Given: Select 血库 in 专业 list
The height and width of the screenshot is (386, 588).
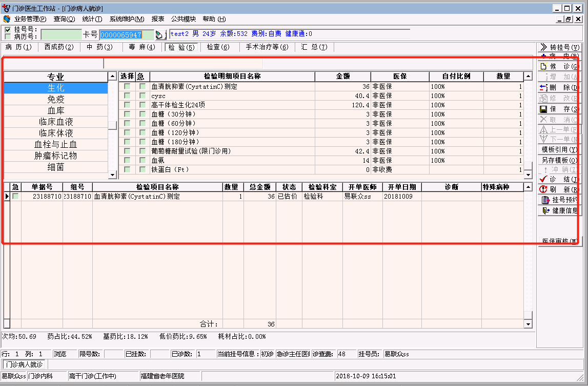Looking at the screenshot, I should tap(56, 110).
